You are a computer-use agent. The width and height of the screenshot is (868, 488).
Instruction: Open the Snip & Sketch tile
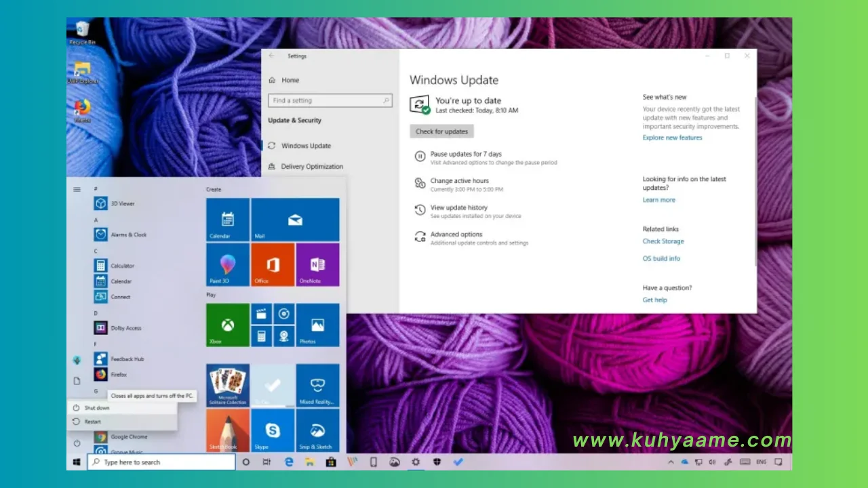coord(317,430)
